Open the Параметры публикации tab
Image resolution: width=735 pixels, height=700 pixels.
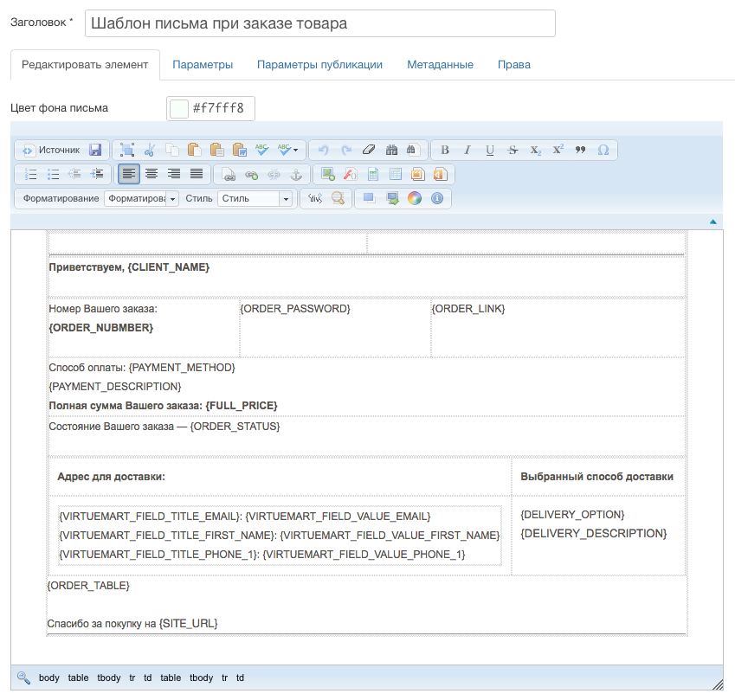pos(319,65)
